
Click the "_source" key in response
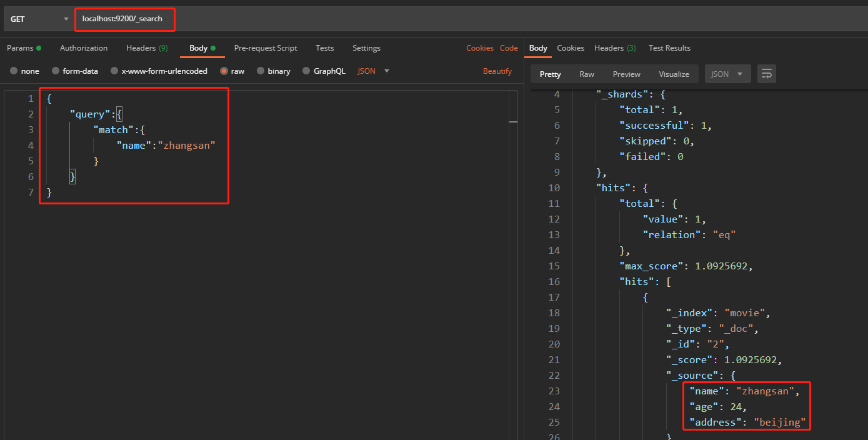tap(692, 376)
